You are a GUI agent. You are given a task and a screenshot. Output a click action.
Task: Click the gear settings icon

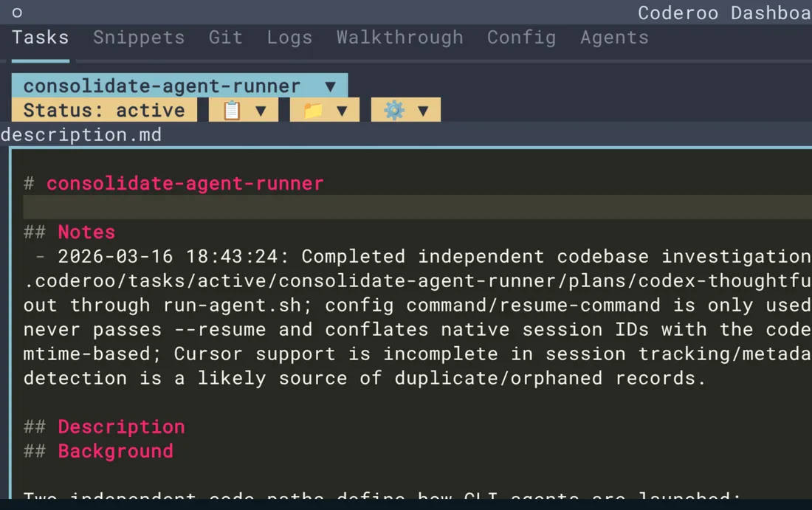pyautogui.click(x=394, y=110)
